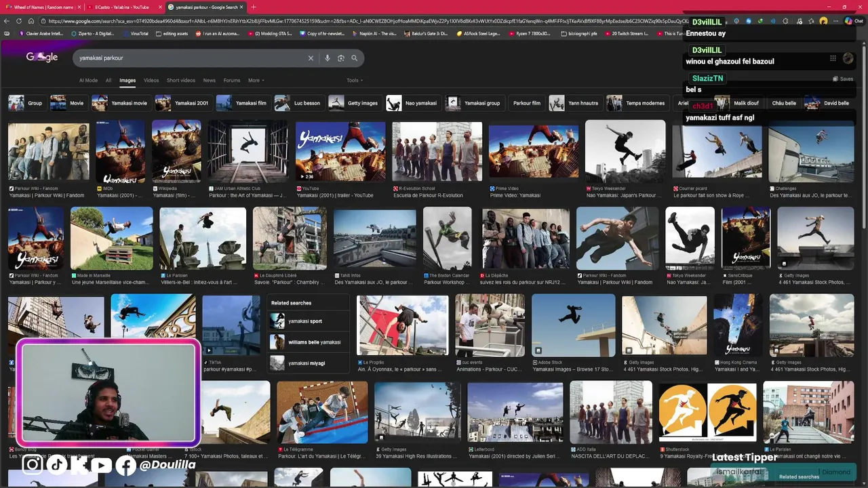The height and width of the screenshot is (488, 868).
Task: Open the Shutterstock runner logos image
Action: [707, 412]
